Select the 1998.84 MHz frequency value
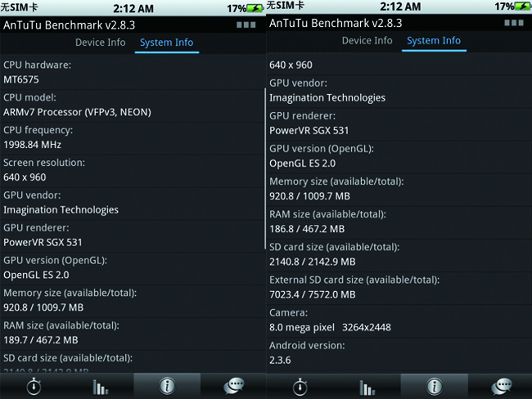This screenshot has height=399, width=532. (x=32, y=145)
